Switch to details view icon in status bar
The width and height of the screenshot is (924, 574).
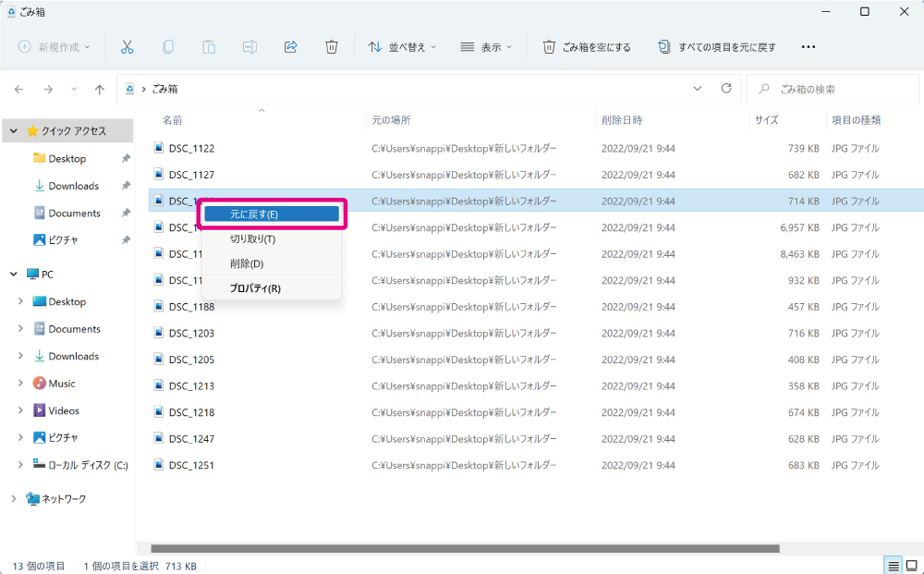894,566
